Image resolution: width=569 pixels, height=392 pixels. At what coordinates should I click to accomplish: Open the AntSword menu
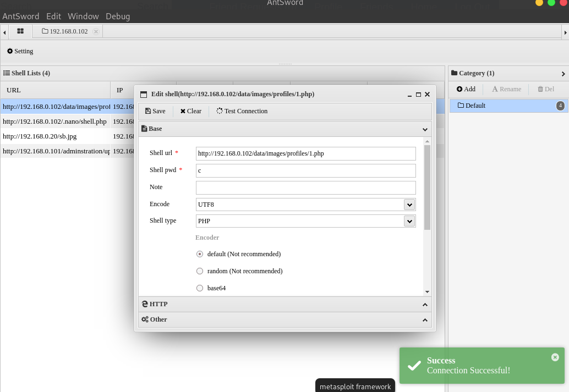(21, 16)
